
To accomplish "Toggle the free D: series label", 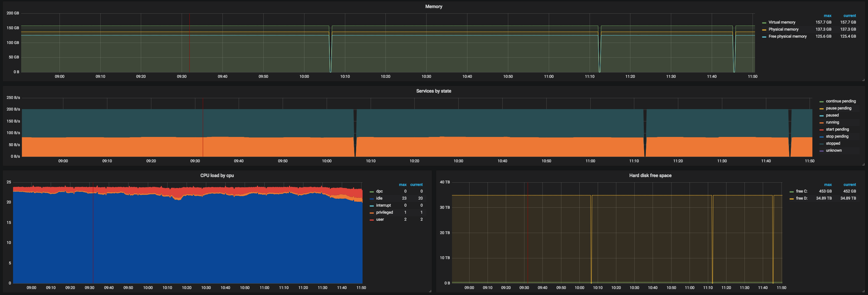I will (x=801, y=198).
